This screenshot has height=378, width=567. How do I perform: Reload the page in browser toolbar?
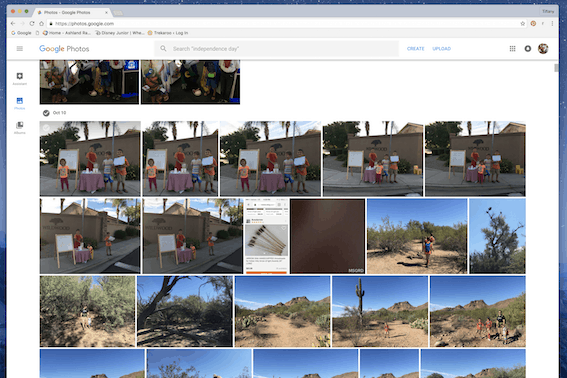point(32,24)
